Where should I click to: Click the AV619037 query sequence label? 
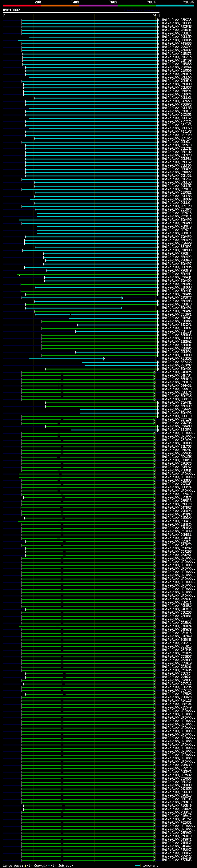pos(11,10)
